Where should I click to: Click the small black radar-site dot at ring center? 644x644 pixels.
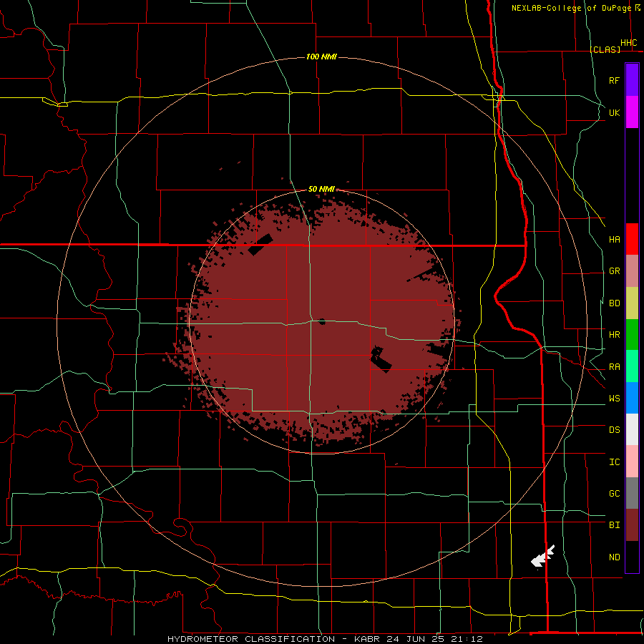[322, 321]
